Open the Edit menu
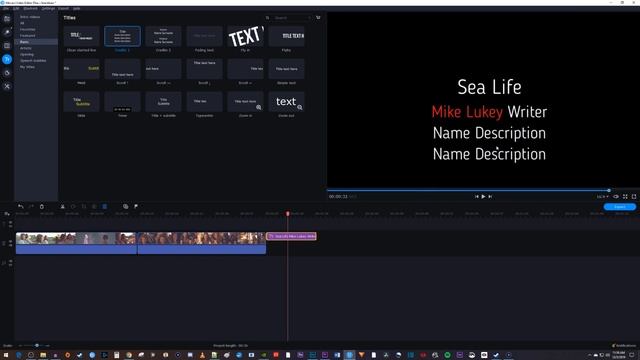The image size is (640, 360). point(16,8)
